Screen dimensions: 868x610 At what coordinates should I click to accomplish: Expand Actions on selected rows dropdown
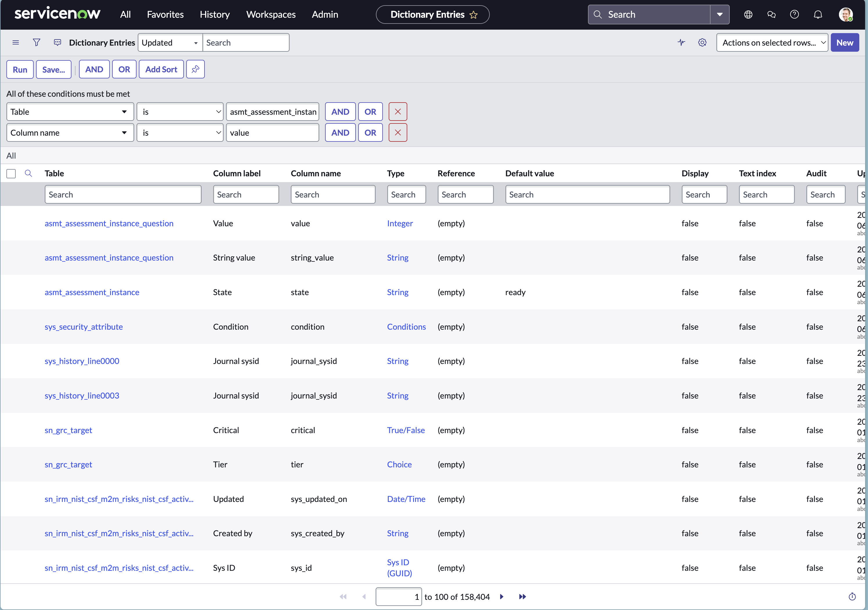click(772, 43)
